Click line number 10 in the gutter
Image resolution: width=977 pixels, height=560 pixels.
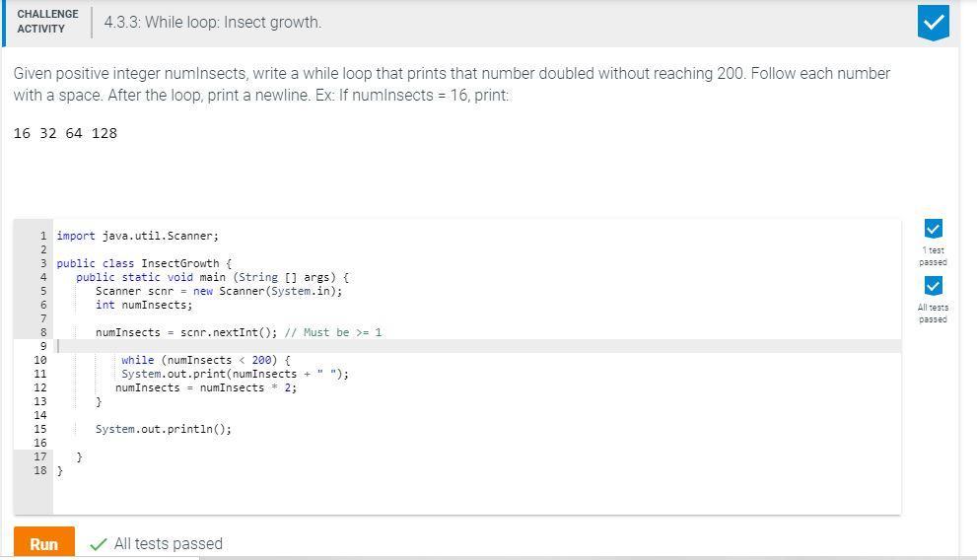pos(39,360)
